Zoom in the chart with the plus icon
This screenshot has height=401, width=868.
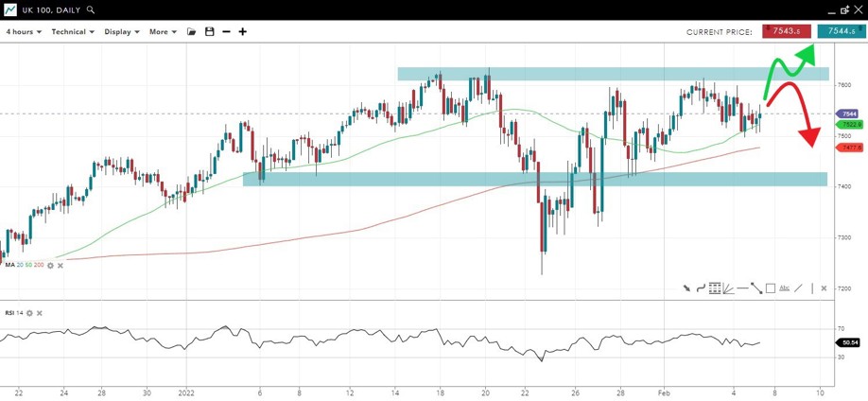pos(243,32)
